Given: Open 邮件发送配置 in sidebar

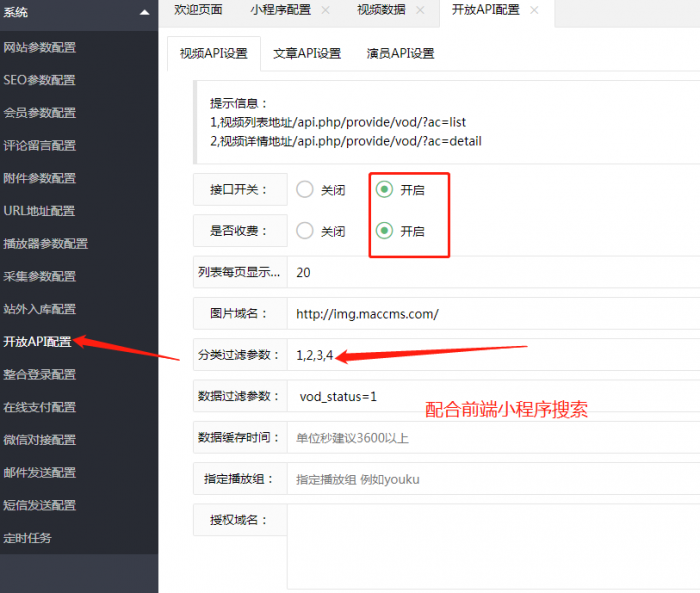Looking at the screenshot, I should pyautogui.click(x=39, y=472).
